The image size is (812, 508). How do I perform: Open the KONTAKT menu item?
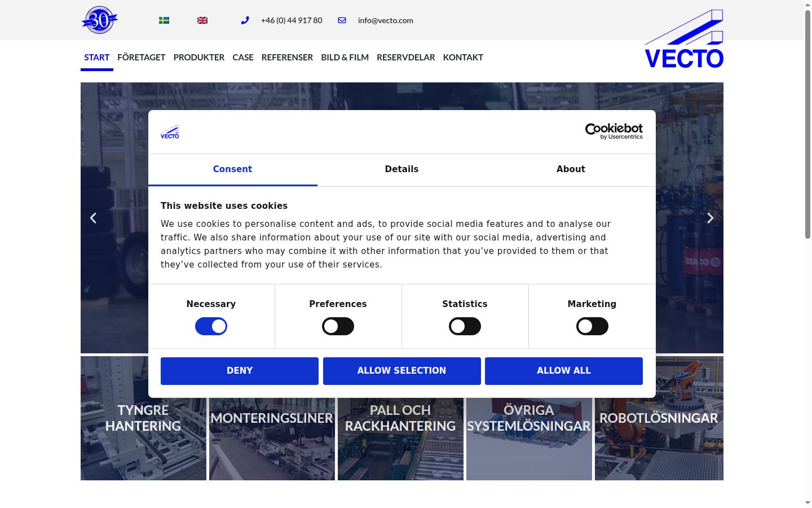tap(463, 58)
